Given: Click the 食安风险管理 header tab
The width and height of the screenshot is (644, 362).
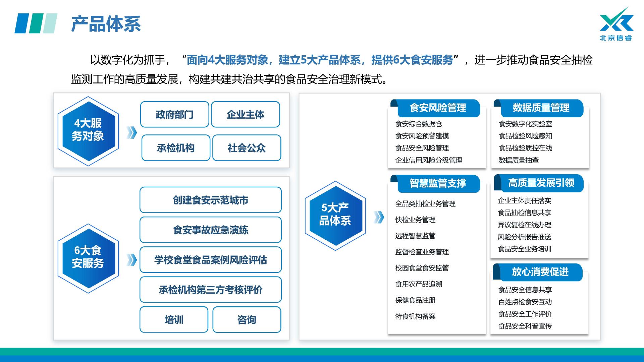Looking at the screenshot, I should click(438, 108).
